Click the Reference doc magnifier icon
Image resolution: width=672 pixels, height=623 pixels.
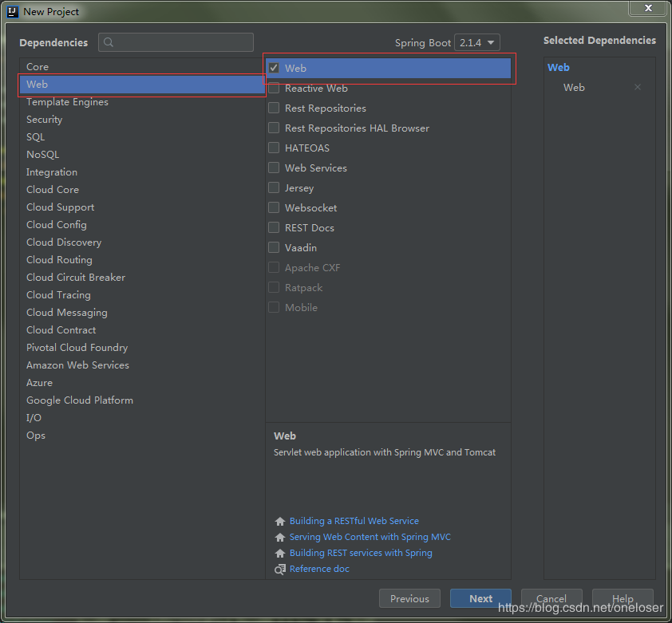280,569
